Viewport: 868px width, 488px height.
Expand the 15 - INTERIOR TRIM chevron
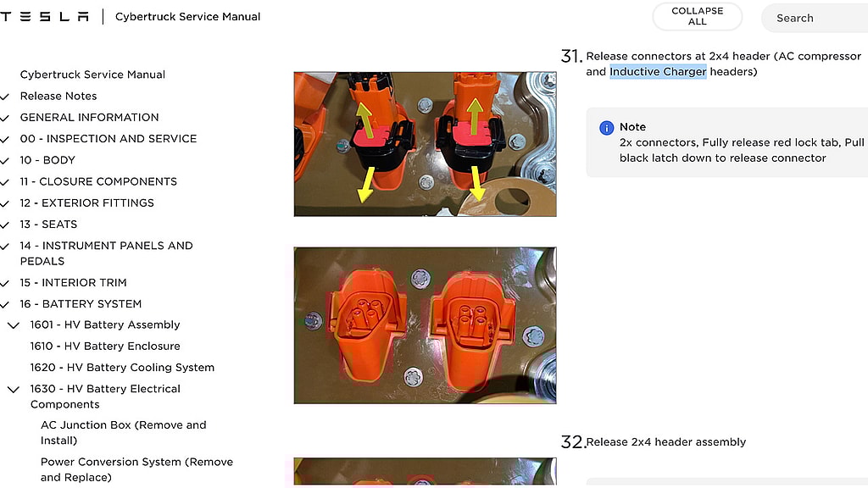coord(4,283)
